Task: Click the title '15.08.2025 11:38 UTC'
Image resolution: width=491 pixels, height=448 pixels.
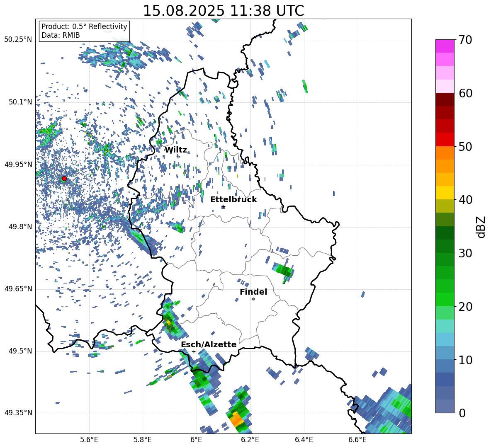Action: [x=224, y=11]
